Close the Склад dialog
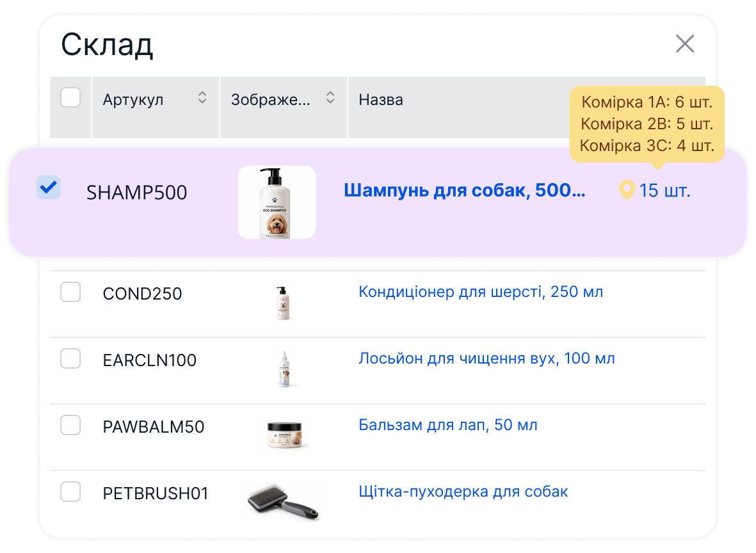The height and width of the screenshot is (553, 756). coord(685,44)
